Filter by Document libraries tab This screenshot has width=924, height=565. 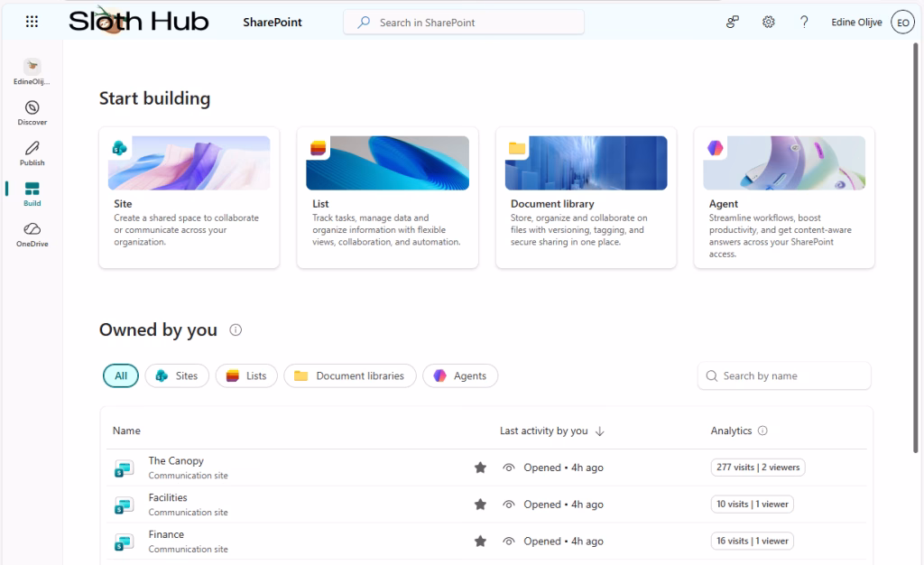[349, 376]
